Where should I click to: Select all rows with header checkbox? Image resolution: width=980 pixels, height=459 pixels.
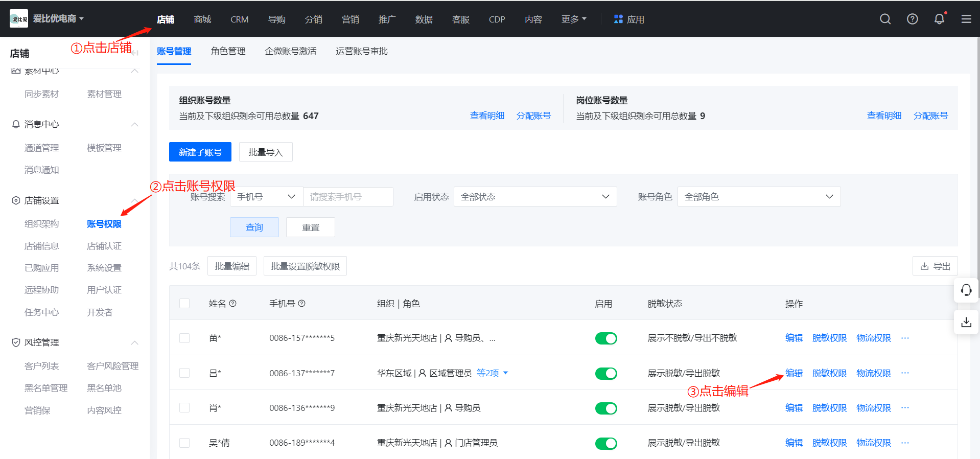pos(184,304)
